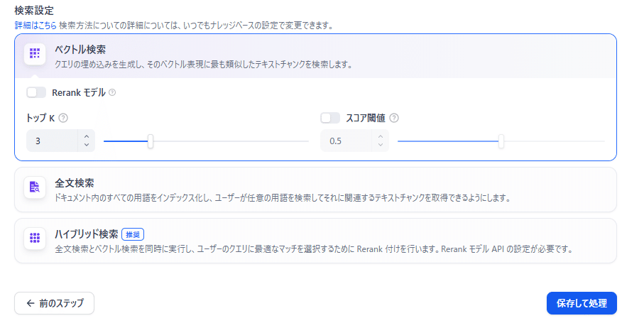
Task: Enable the スコア閾値 toggle
Action: 330,119
